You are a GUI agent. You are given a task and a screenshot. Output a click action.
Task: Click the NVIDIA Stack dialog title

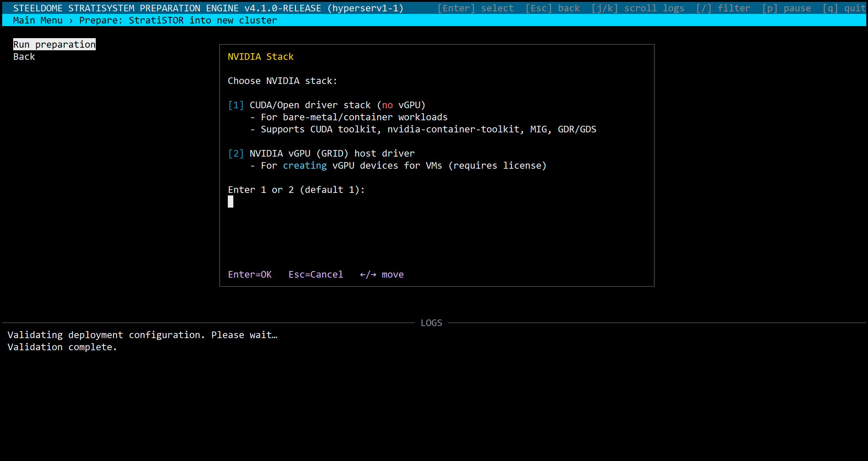point(260,56)
